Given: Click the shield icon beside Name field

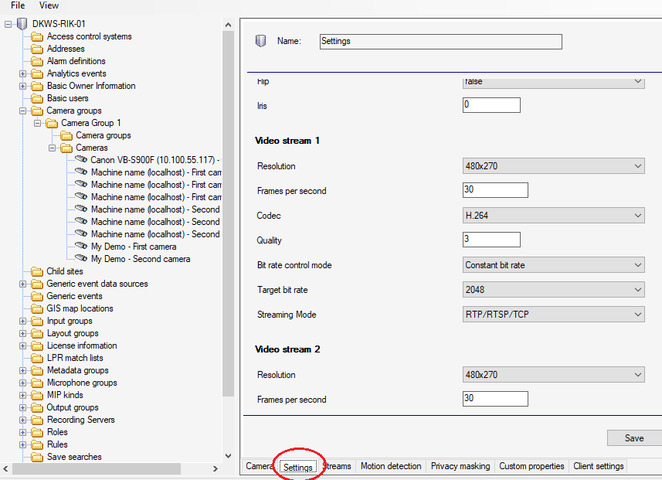Looking at the screenshot, I should tap(261, 42).
